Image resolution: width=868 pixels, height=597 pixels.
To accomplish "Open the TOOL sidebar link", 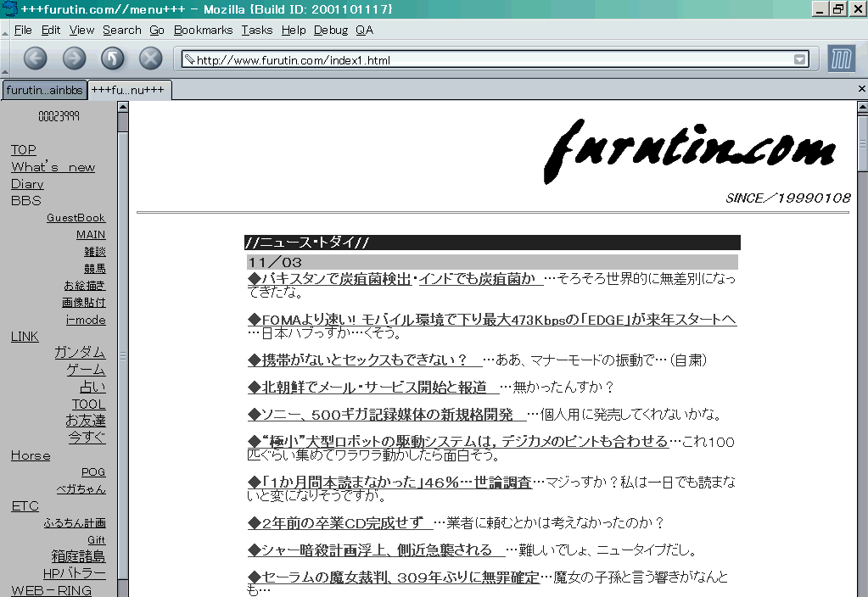I will pyautogui.click(x=88, y=404).
